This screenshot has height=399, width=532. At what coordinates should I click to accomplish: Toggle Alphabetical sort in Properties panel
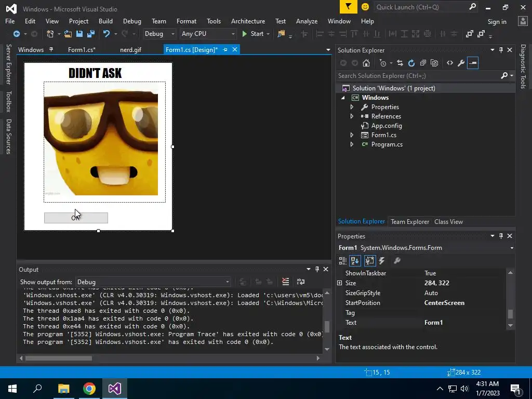355,261
